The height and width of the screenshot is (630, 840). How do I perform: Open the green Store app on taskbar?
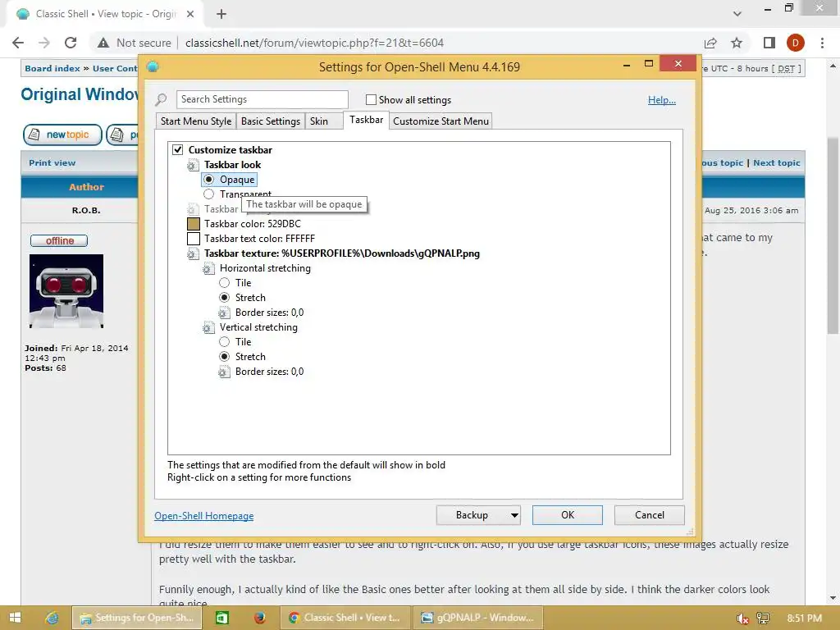pos(221,618)
